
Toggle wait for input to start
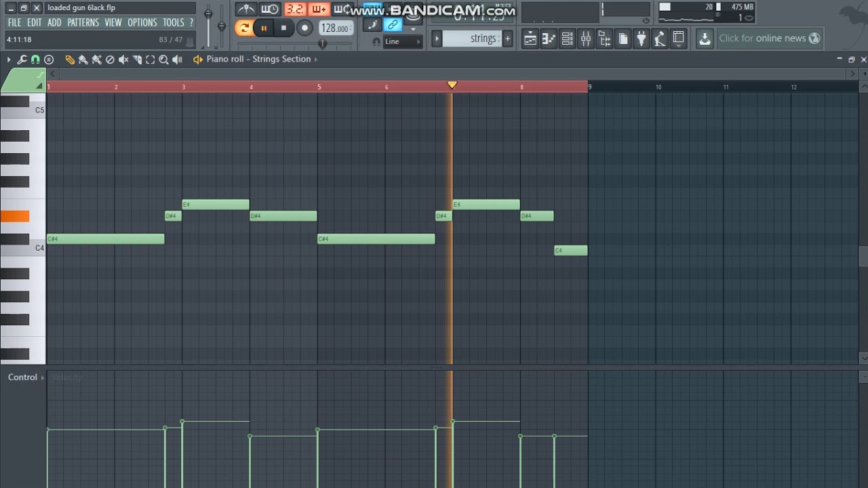[x=270, y=9]
